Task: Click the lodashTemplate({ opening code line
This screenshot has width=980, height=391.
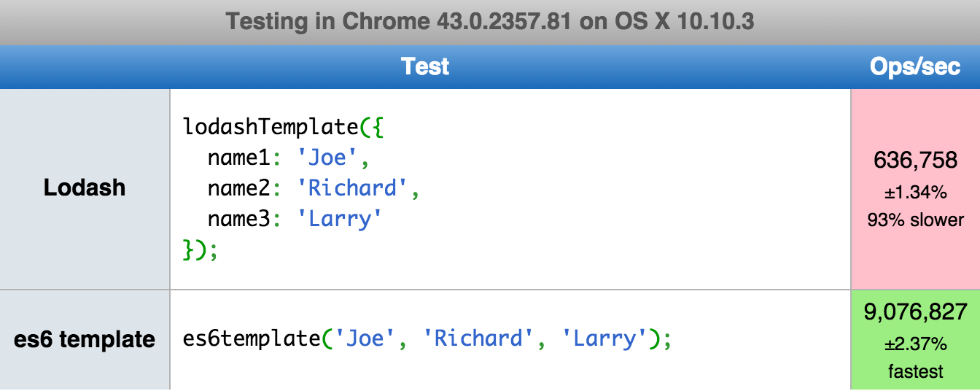Action: [x=283, y=126]
